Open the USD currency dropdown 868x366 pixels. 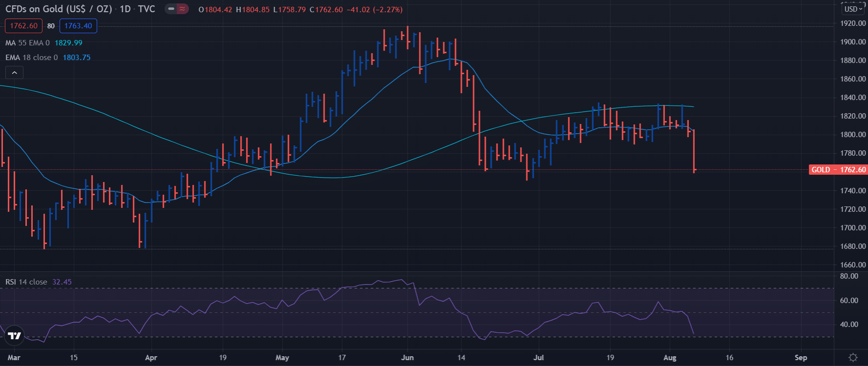pos(854,9)
